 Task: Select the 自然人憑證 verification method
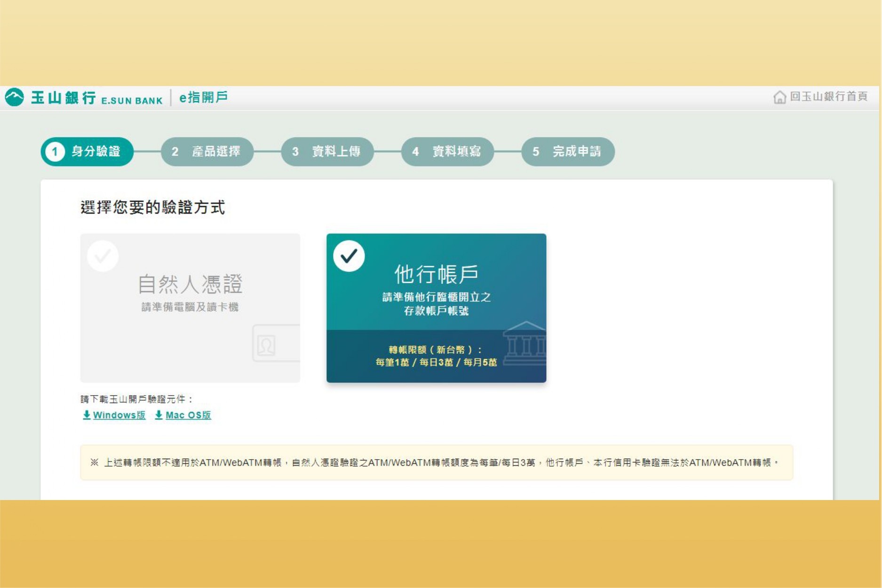click(190, 308)
